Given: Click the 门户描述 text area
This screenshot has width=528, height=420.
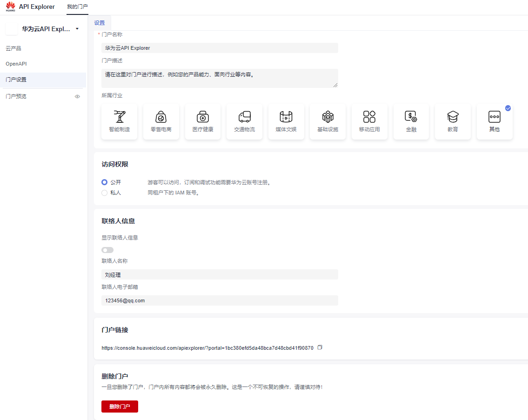Looking at the screenshot, I should [220, 79].
